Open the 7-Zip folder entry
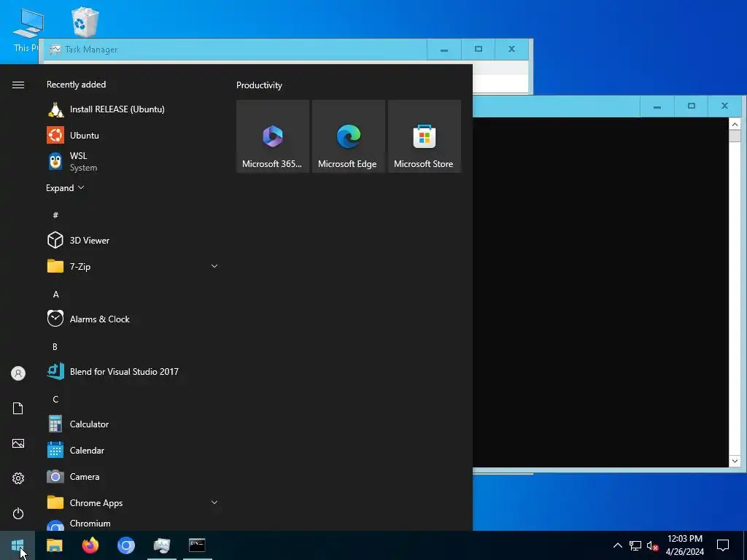Screen dimensions: 747x560 [x=133, y=267]
